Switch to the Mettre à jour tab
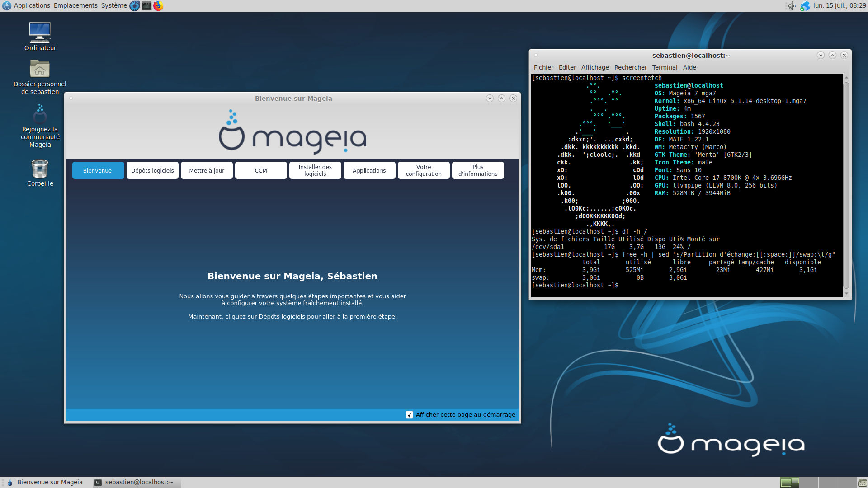Image resolution: width=868 pixels, height=488 pixels. tap(207, 170)
